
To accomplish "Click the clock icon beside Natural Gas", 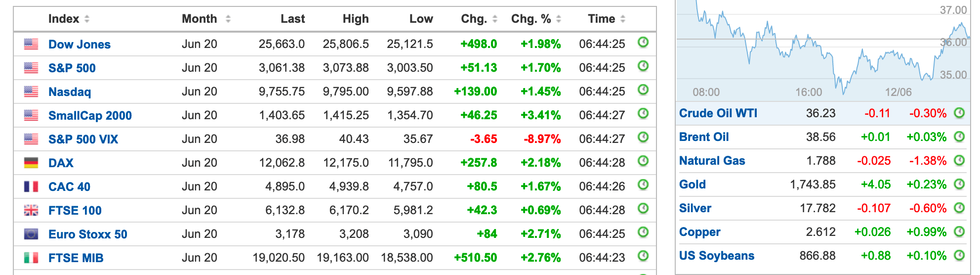I will (959, 161).
